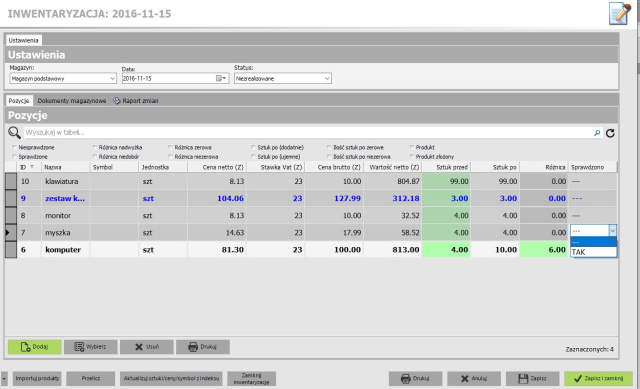Toggle Sztuk po (dodatnie) checkbox

pos(253,147)
